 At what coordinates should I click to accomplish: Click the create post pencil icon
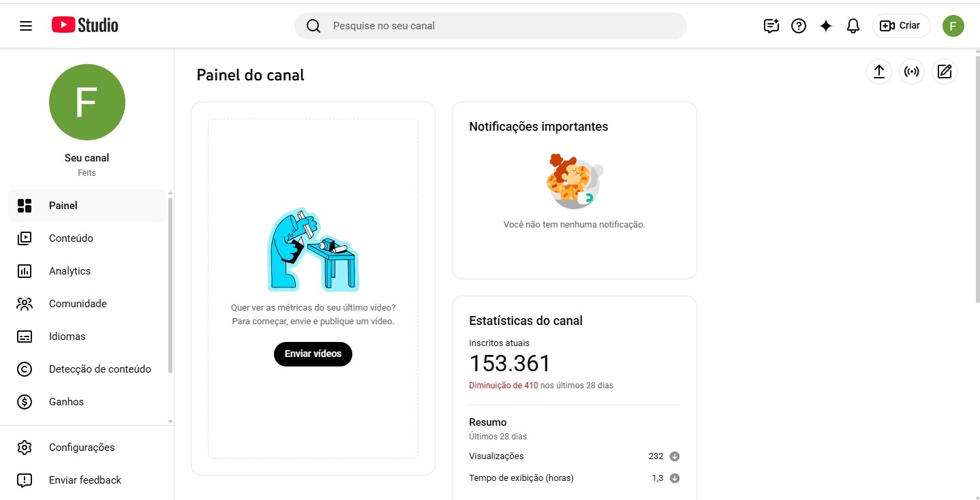[944, 72]
